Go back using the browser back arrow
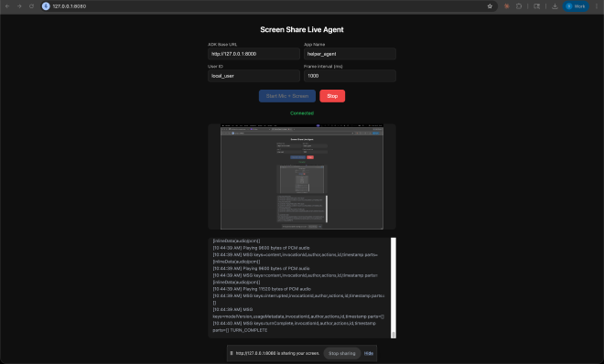Screen dimensions: 604x364 (x=7, y=6)
